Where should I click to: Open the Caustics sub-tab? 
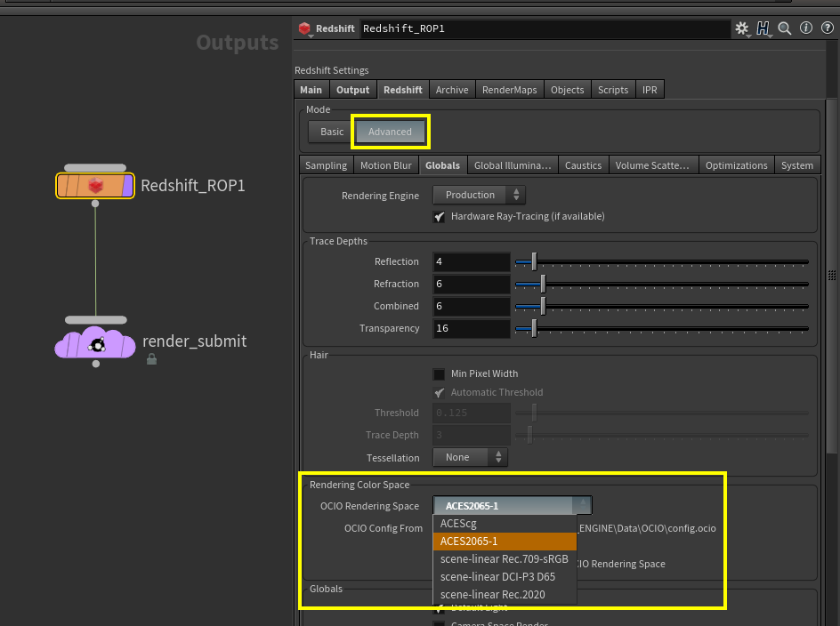pyautogui.click(x=583, y=165)
